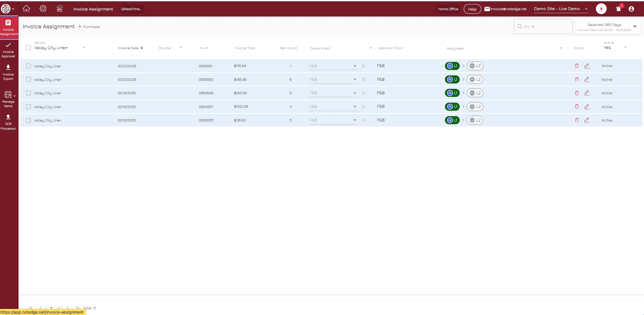
Task: Delete invoice 0665662 with trash icon
Action: coord(577,79)
